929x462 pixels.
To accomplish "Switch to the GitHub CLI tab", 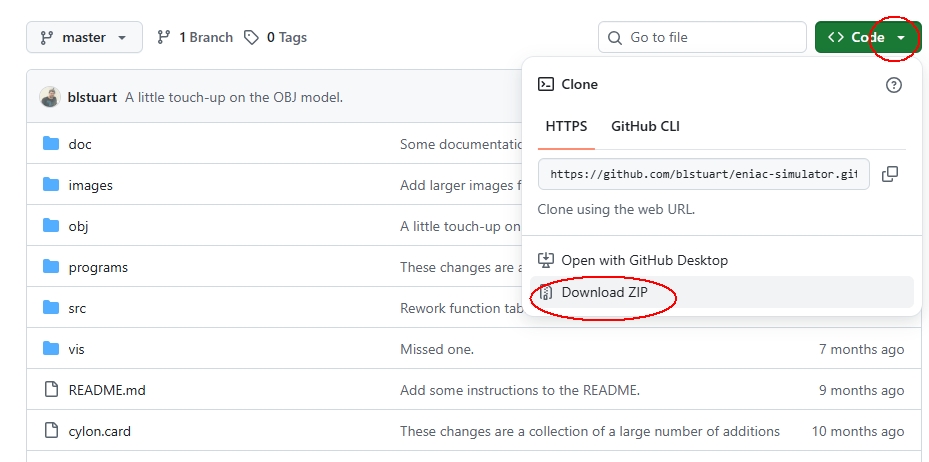I will (x=645, y=126).
